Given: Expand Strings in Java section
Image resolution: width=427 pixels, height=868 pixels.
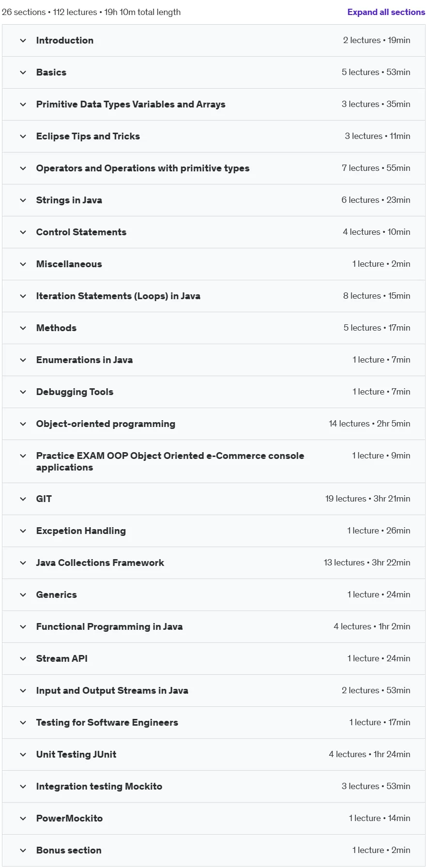Looking at the screenshot, I should click(213, 200).
